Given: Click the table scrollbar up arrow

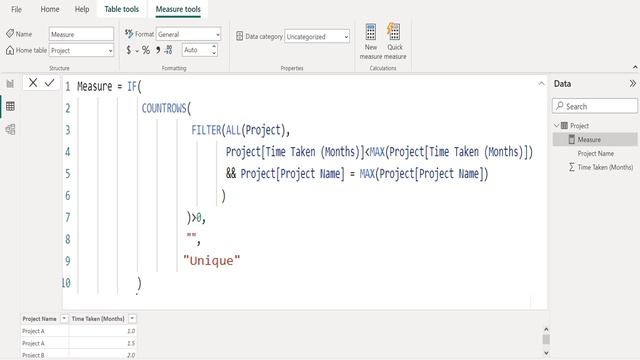Looking at the screenshot, I should [x=546, y=329].
